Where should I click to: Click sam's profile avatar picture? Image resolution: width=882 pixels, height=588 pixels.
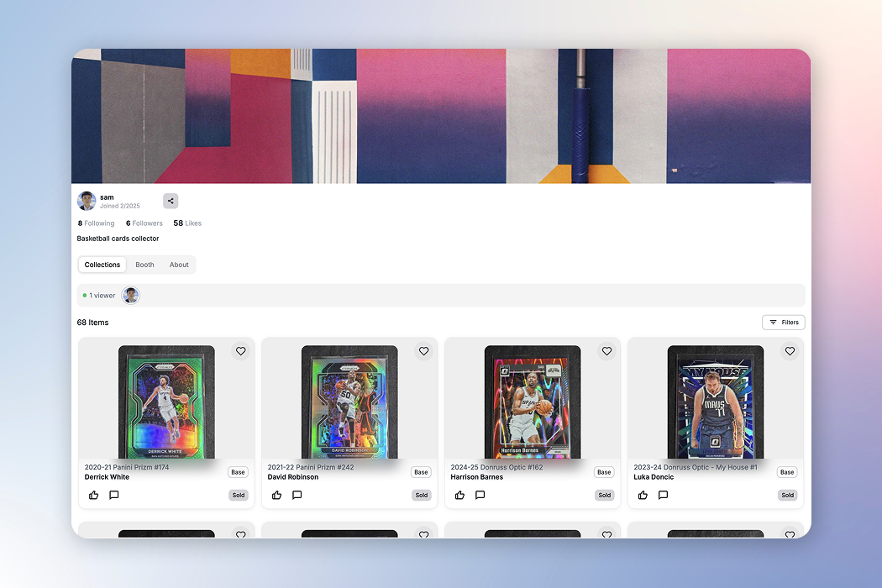pos(87,201)
